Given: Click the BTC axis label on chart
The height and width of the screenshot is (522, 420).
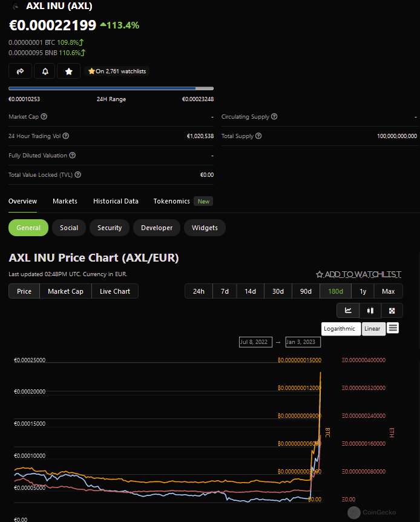Looking at the screenshot, I should 327,432.
